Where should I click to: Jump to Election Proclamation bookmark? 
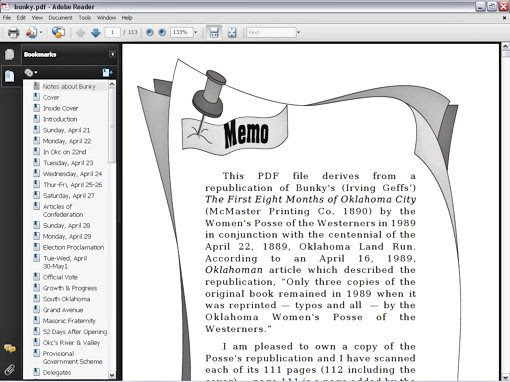click(73, 247)
